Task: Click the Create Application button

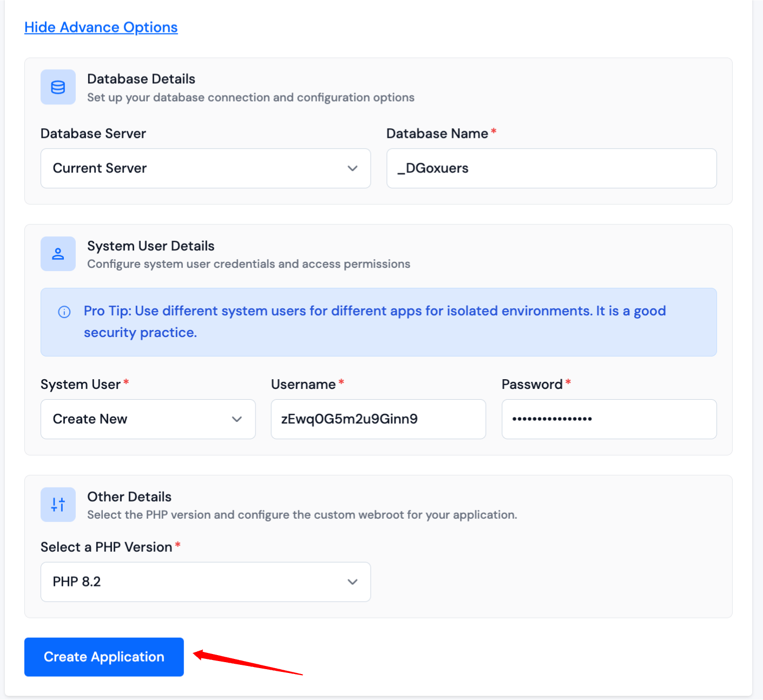Action: click(x=103, y=657)
